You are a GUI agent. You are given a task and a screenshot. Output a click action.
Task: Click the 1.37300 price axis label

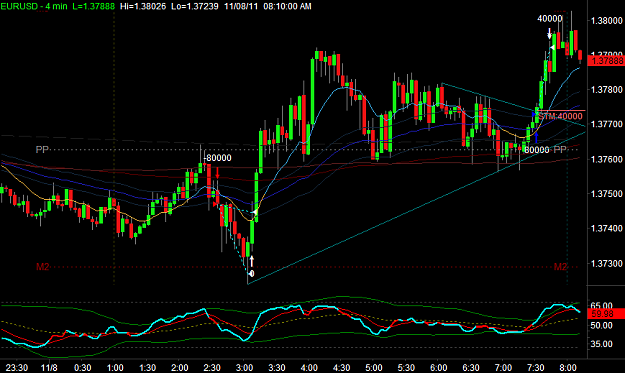click(x=607, y=263)
